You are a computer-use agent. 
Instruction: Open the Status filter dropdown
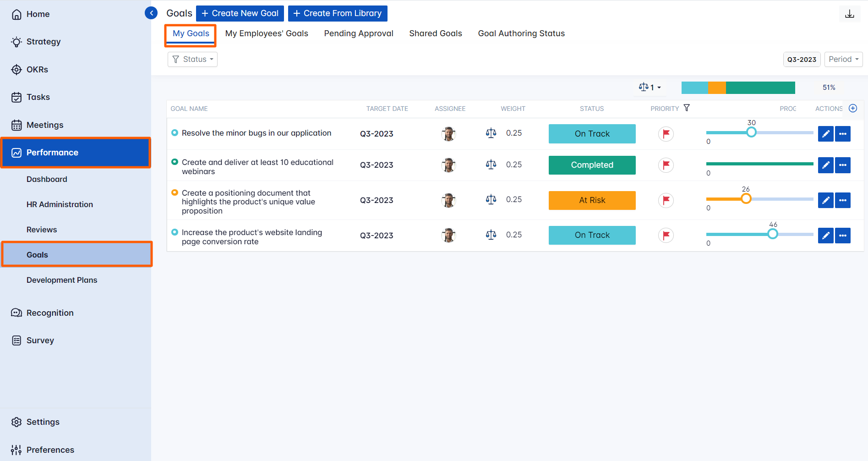coord(192,60)
